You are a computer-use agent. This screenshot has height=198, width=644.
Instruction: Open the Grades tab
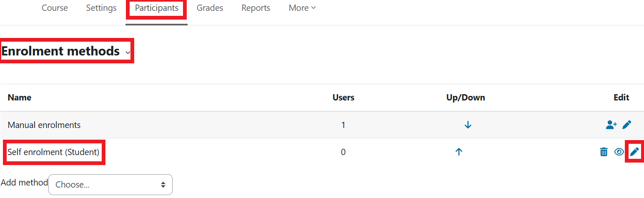(210, 8)
